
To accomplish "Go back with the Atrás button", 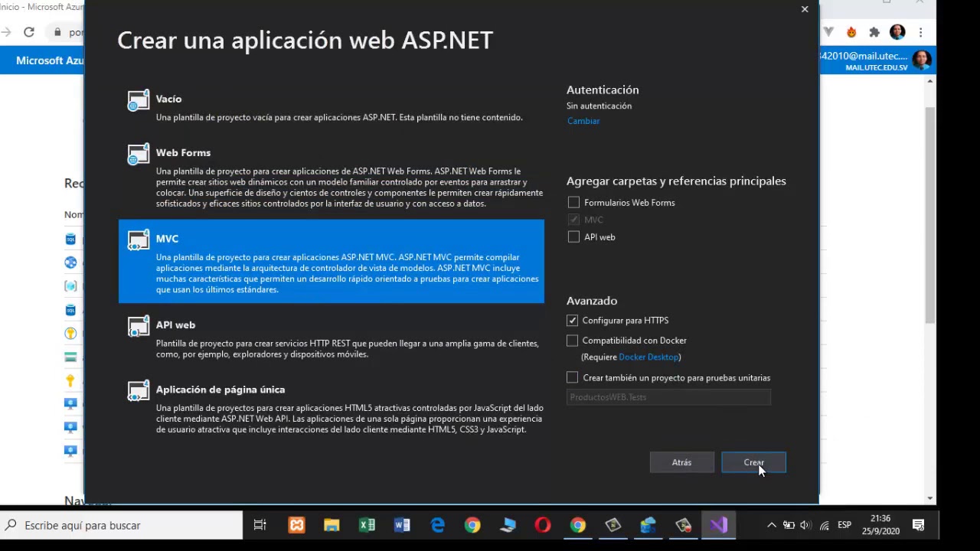I will pos(681,462).
